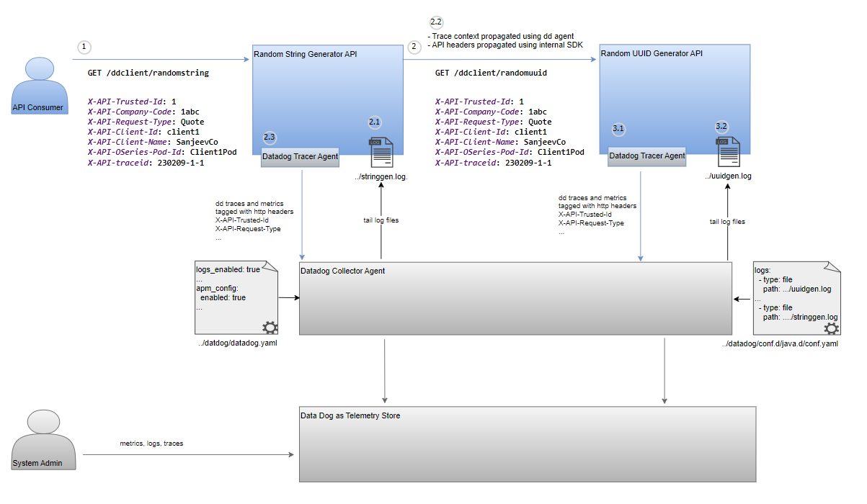This screenshot has width=867, height=504.
Task: Click the "path: .../uuidgen.log" config line
Action: coord(797,289)
